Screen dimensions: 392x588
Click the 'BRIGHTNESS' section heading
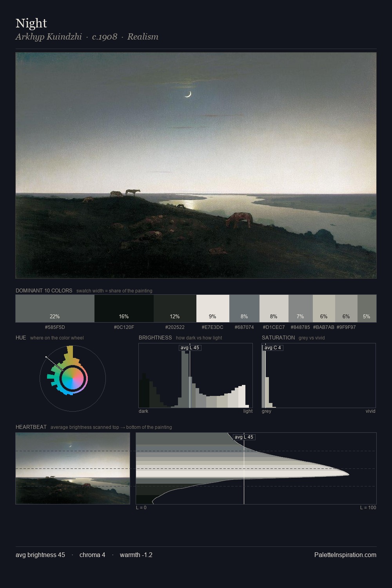tap(155, 338)
